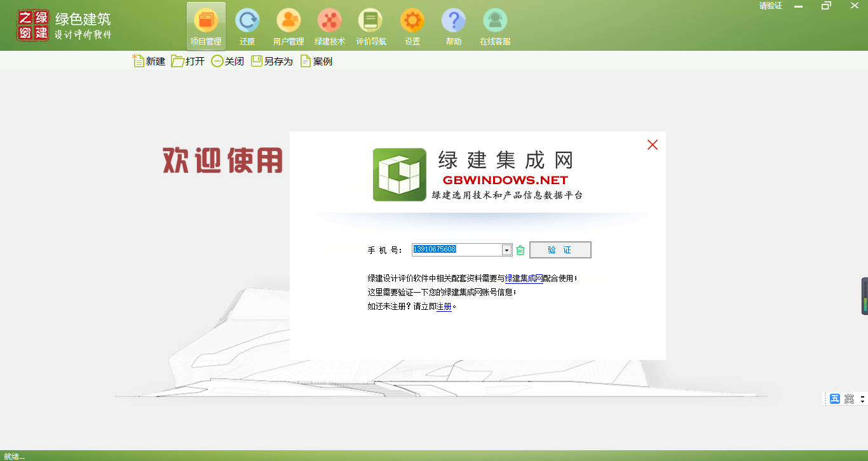Click the 绿建集成网 cube logo
This screenshot has height=461, width=868.
(x=400, y=175)
